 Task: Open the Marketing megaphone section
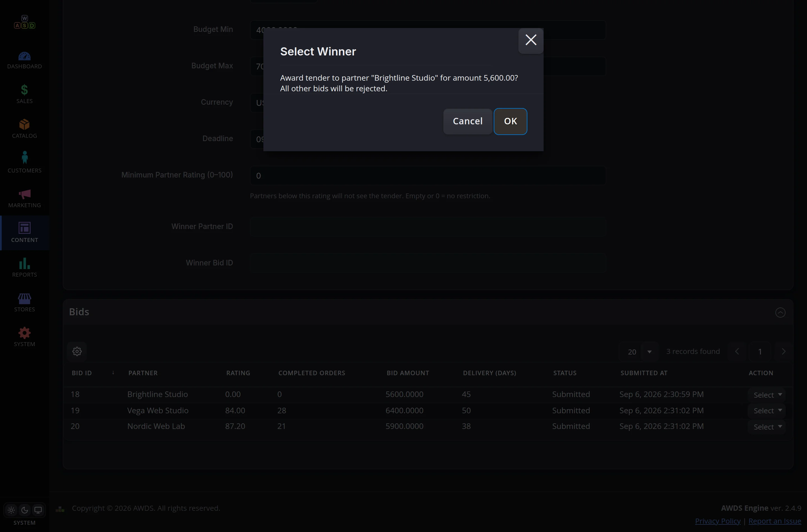[x=24, y=199]
